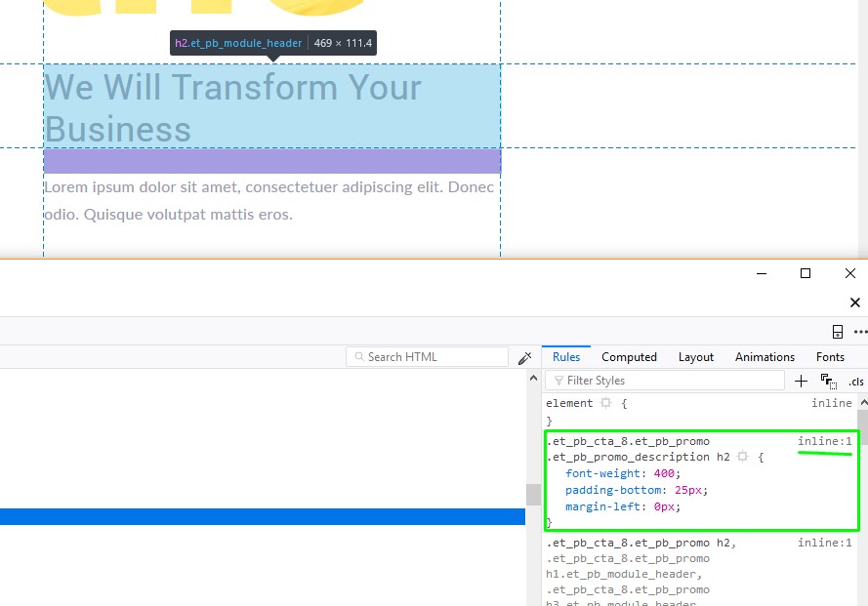The image size is (868, 606).
Task: Click selector highlighter next to promo_description h2
Action: [x=742, y=457]
